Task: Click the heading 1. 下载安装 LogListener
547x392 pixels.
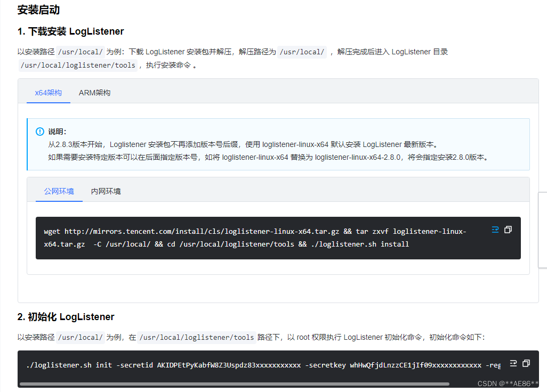Action: 71,31
